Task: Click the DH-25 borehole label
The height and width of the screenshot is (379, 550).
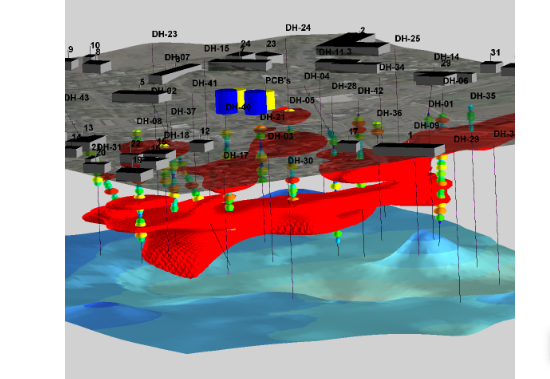Action: [407, 38]
